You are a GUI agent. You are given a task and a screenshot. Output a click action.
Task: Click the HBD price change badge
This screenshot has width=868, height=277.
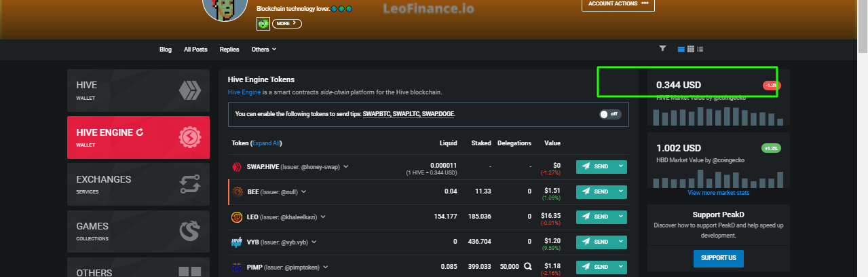772,147
